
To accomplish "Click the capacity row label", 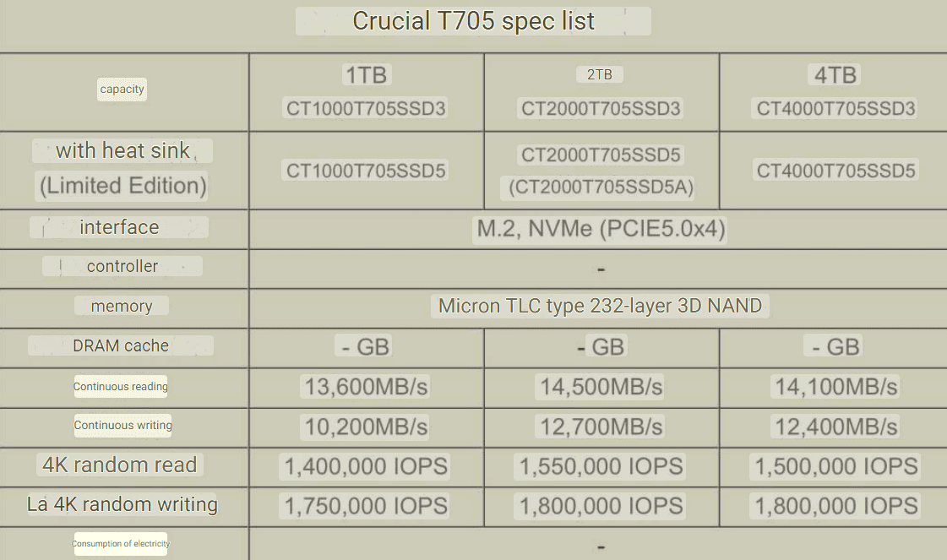I will (122, 90).
